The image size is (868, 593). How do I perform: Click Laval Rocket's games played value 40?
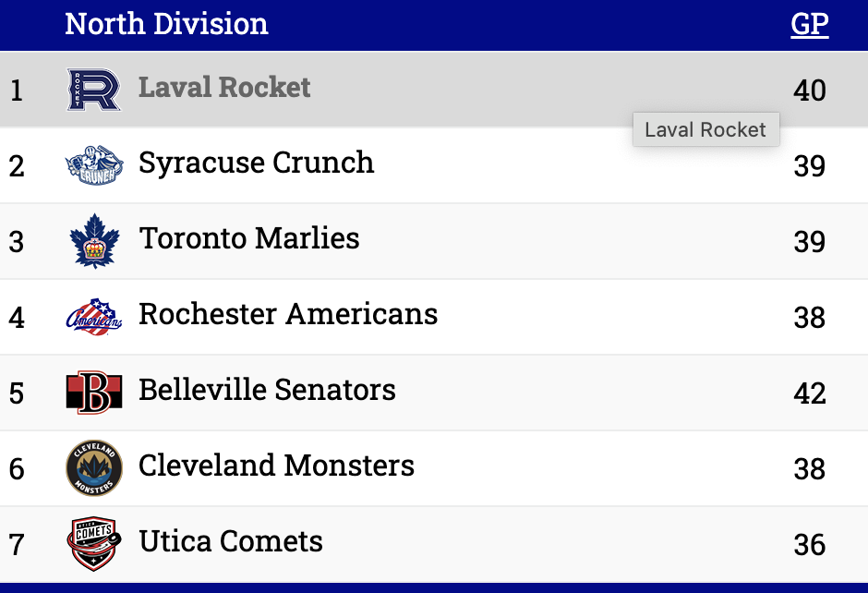(x=809, y=91)
